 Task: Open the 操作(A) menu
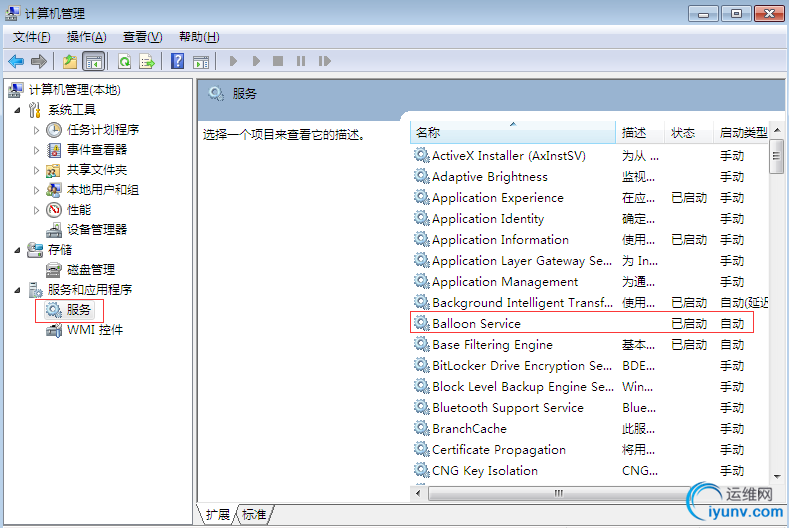(87, 37)
